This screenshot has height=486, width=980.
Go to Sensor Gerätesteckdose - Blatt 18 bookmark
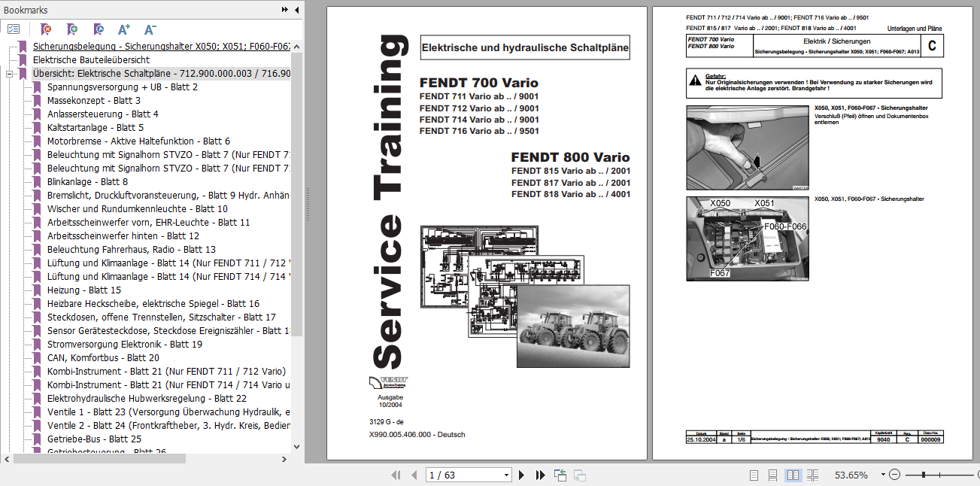click(168, 331)
